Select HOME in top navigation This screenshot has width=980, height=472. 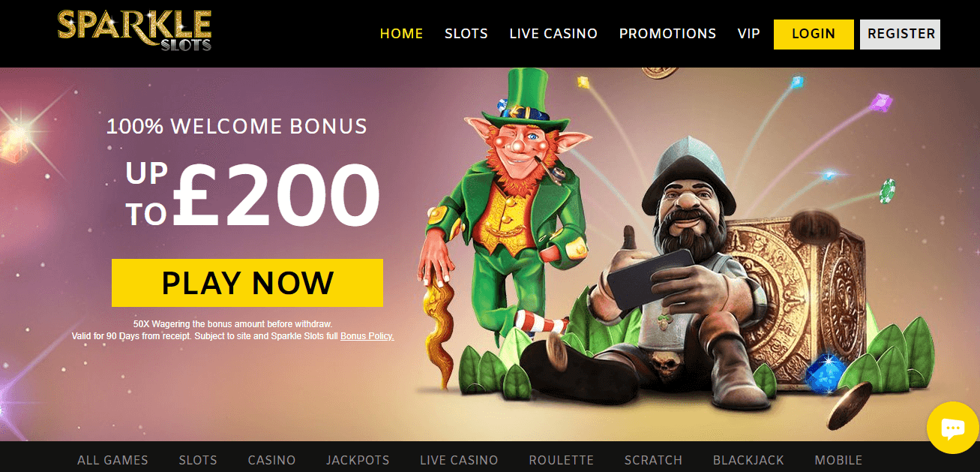[x=401, y=34]
